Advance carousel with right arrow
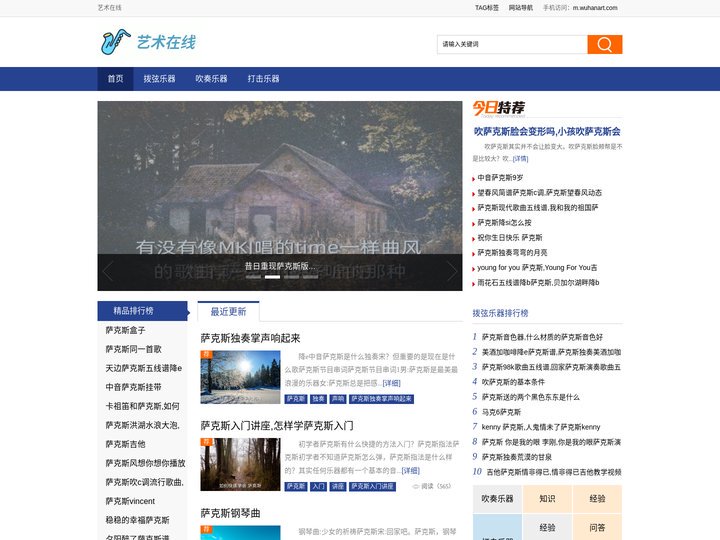This screenshot has width=720, height=540. [x=452, y=271]
